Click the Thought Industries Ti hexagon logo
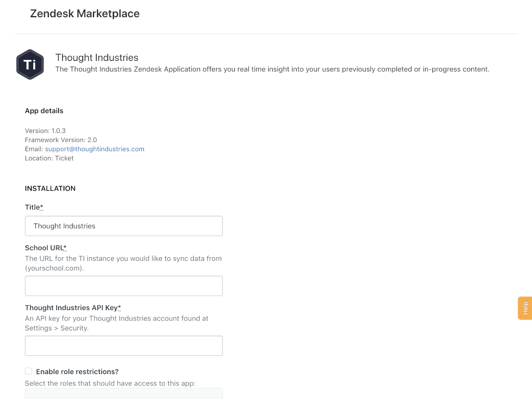 coord(30,64)
